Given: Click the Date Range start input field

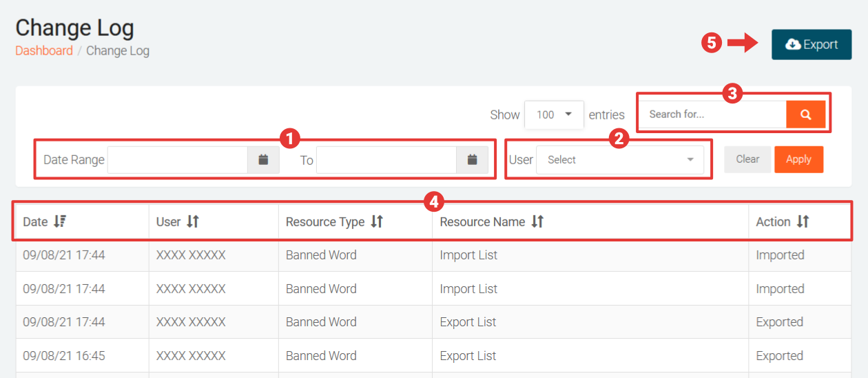Looking at the screenshot, I should coord(178,160).
